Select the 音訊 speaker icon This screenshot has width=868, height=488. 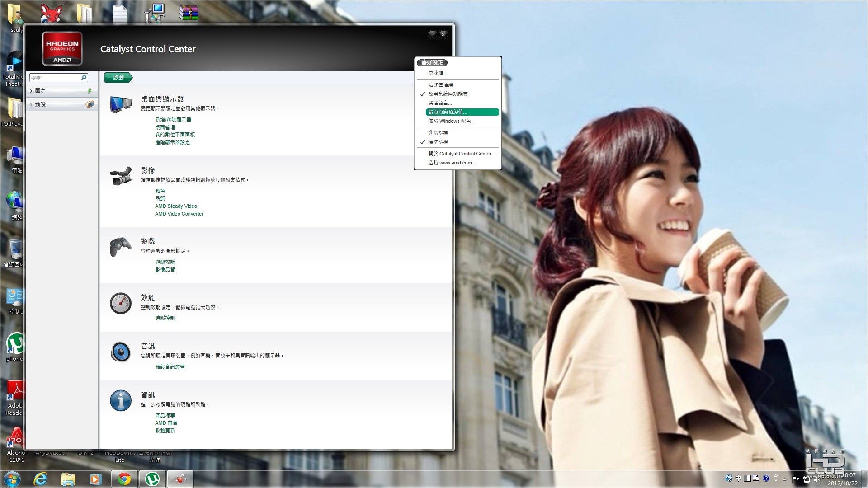coord(120,352)
